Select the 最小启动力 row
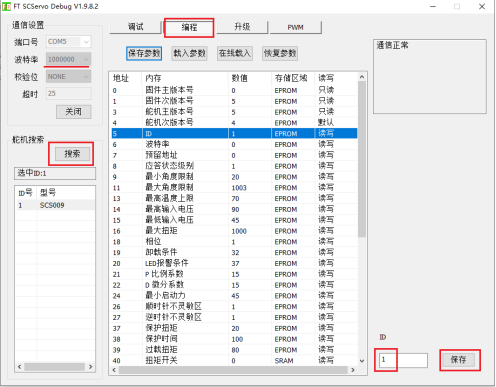The width and height of the screenshot is (496, 387). coord(234,296)
